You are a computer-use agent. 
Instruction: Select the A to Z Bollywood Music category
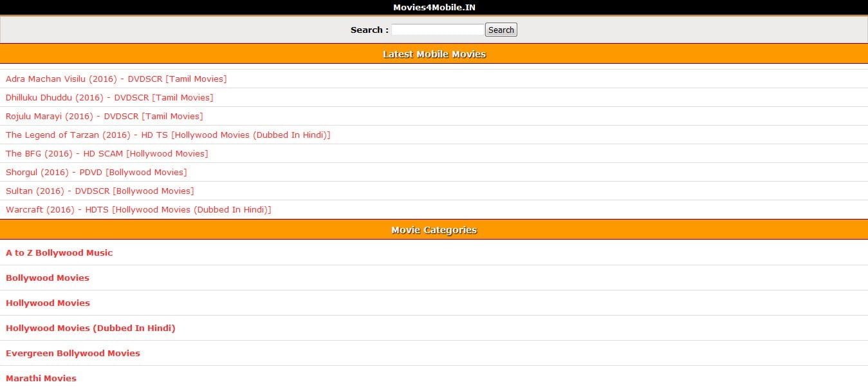point(59,252)
